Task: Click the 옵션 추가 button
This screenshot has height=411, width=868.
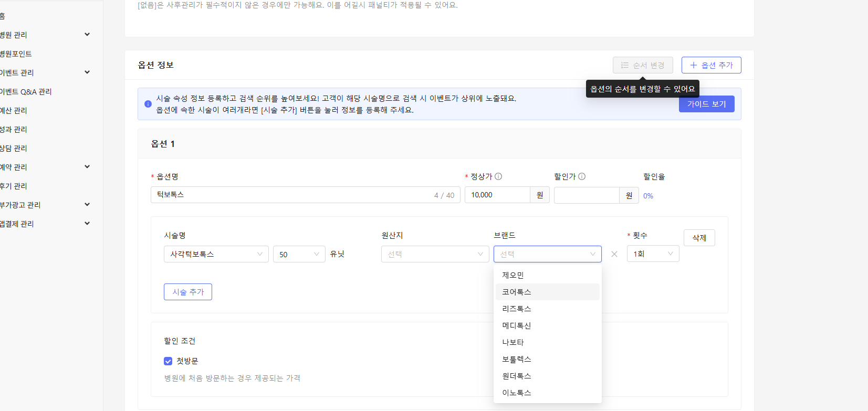Action: tap(711, 65)
